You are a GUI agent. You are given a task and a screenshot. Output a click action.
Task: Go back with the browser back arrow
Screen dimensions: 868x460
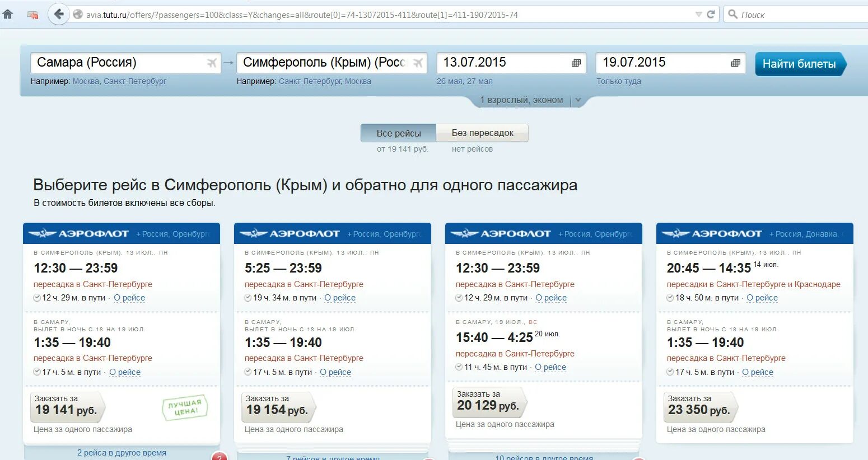(58, 15)
